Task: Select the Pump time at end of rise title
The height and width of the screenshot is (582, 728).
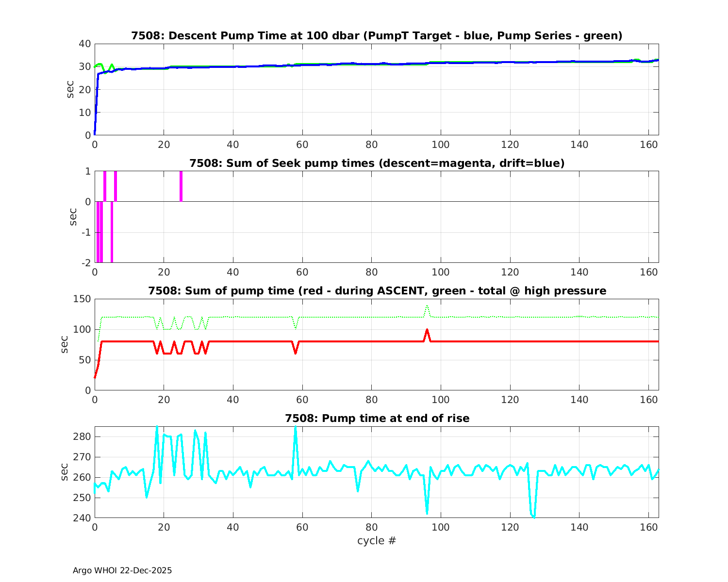Action: tap(377, 418)
